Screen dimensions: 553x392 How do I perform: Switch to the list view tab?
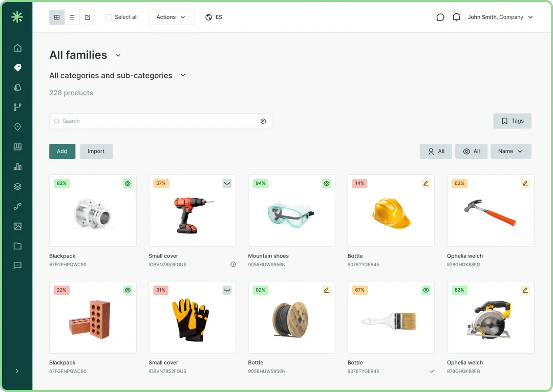72,17
